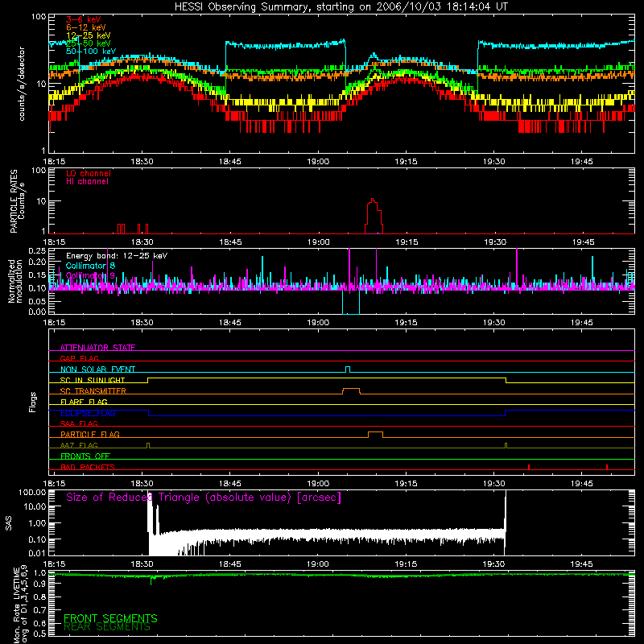644x644 pixels.
Task: Click the REAR SEGMENTS legend label
Action: click(107, 627)
